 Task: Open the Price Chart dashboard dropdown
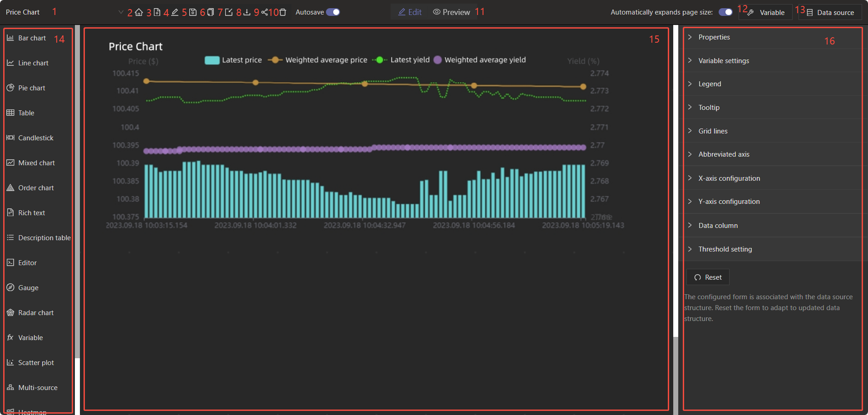coord(120,12)
